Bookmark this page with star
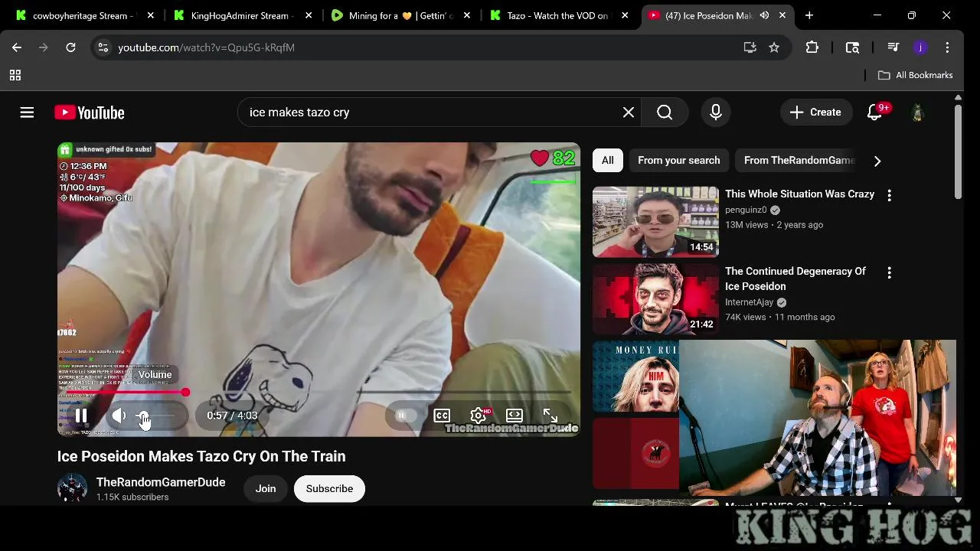980x551 pixels. click(x=774, y=47)
